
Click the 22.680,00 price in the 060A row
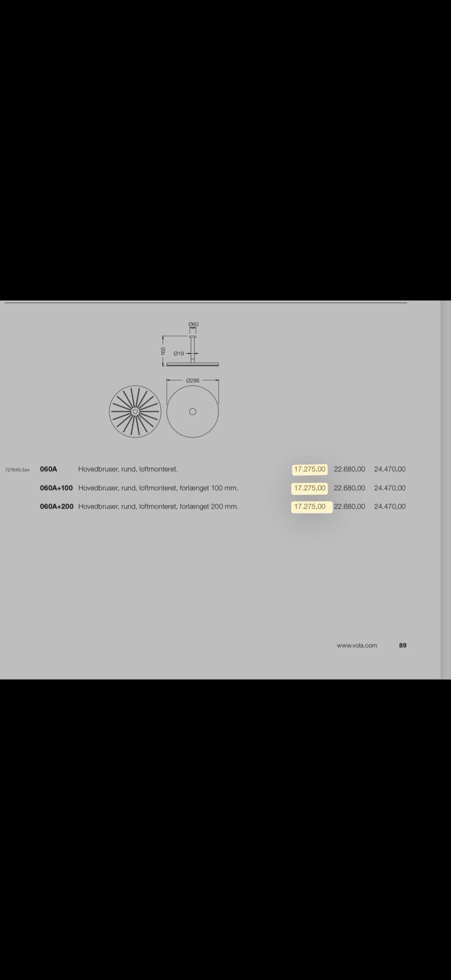coord(349,469)
